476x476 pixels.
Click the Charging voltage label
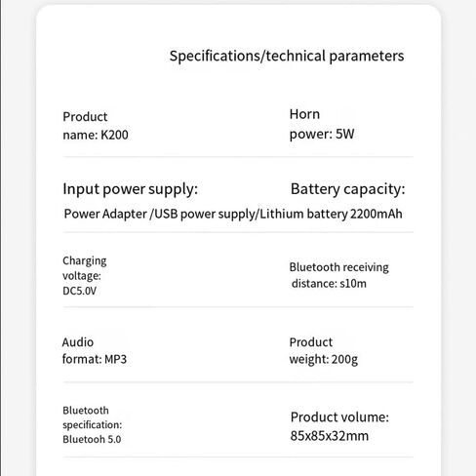(85, 268)
